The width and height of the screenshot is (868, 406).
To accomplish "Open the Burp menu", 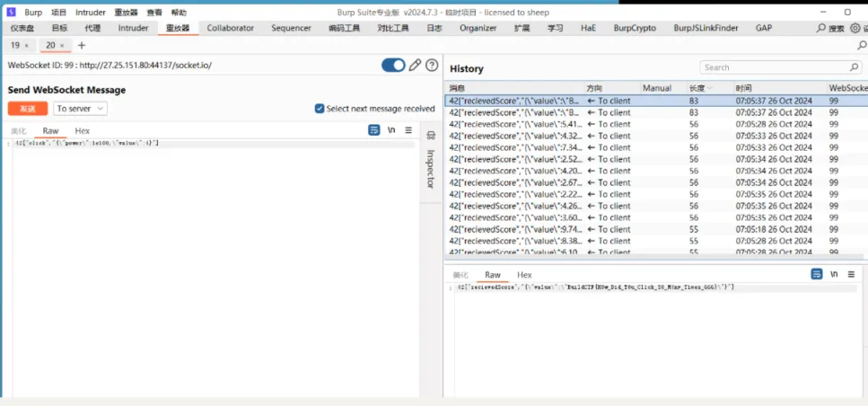I will 33,13.
